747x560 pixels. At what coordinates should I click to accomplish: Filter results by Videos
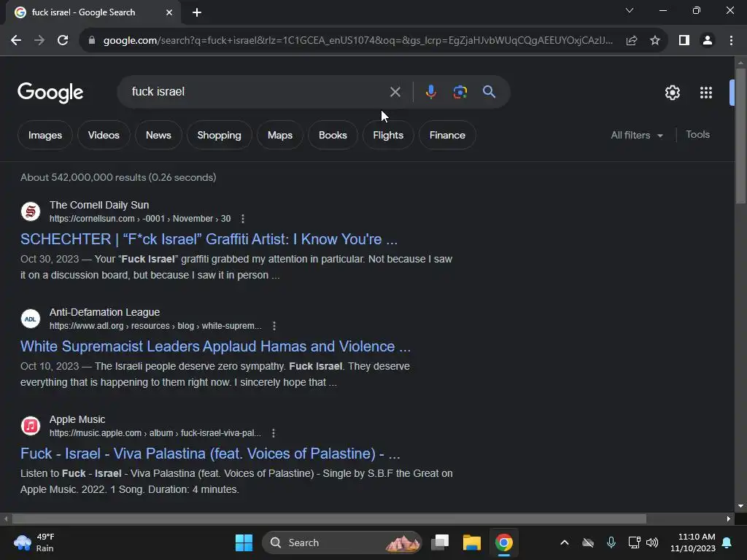104,135
